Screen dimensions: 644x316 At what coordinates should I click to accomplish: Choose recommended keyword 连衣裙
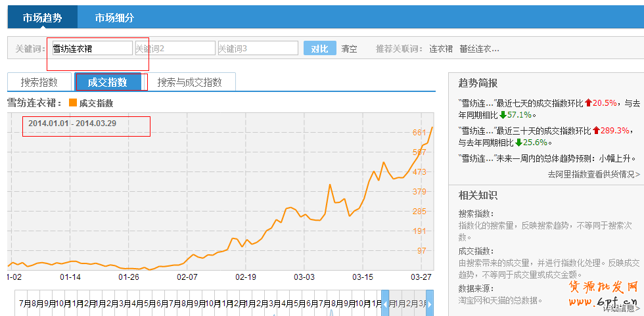441,49
